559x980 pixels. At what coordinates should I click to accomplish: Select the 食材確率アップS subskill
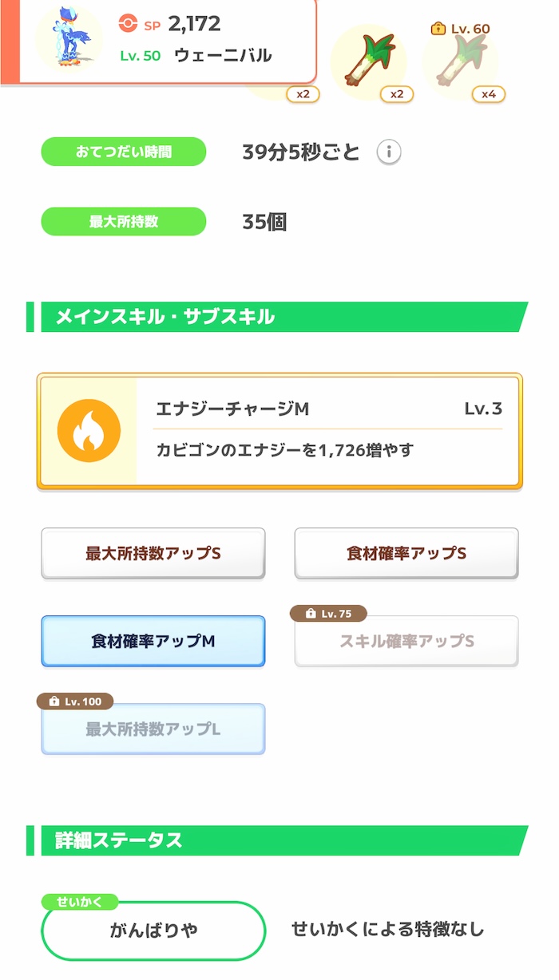coord(406,553)
